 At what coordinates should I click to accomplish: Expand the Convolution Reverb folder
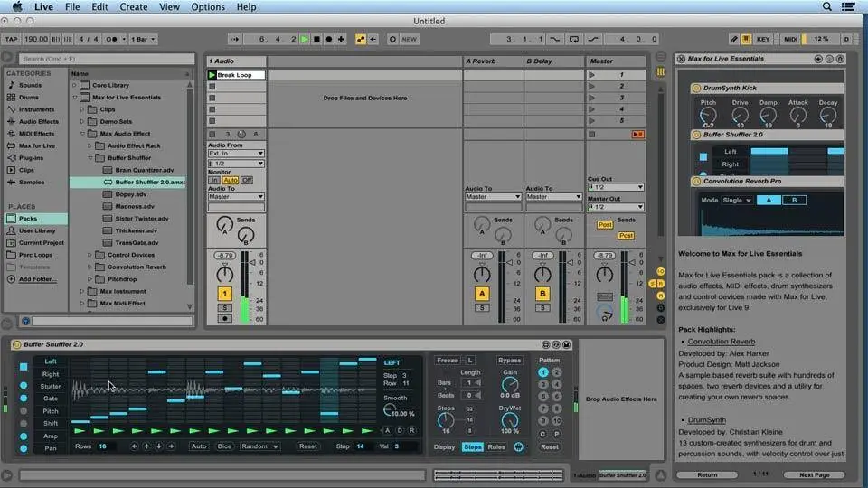point(90,267)
